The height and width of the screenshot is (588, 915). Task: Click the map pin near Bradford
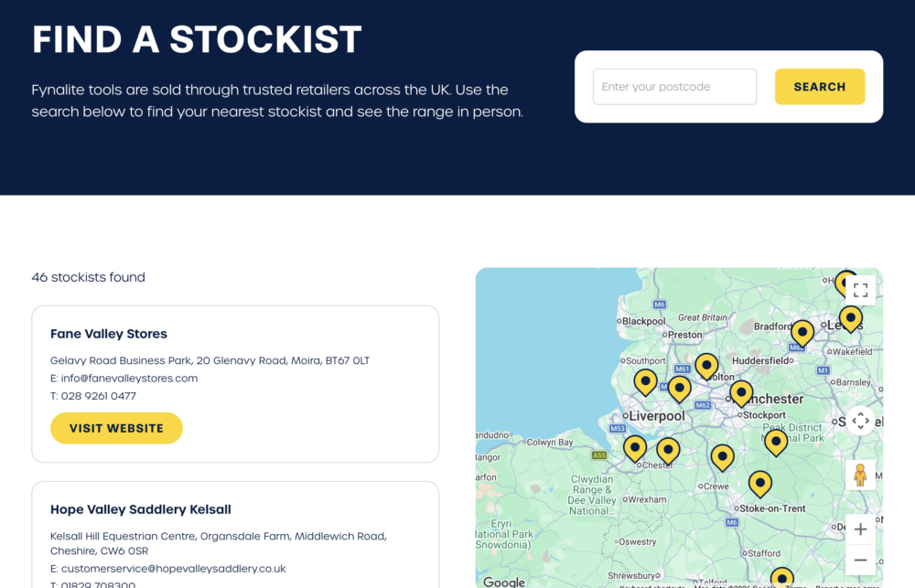tap(802, 335)
